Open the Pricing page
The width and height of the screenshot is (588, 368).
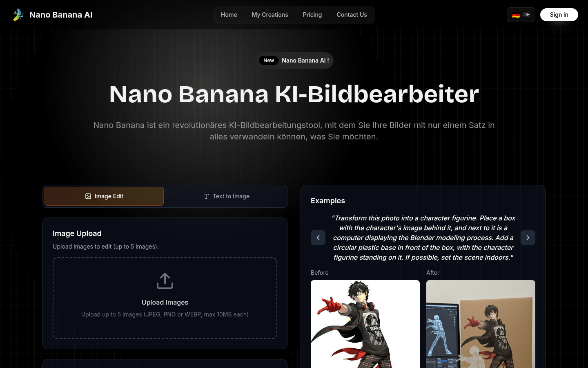tap(312, 15)
